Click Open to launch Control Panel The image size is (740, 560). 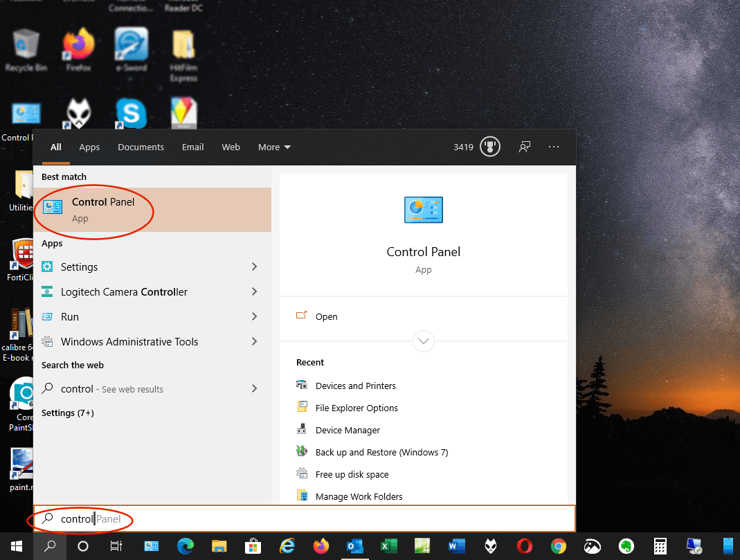pyautogui.click(x=325, y=316)
